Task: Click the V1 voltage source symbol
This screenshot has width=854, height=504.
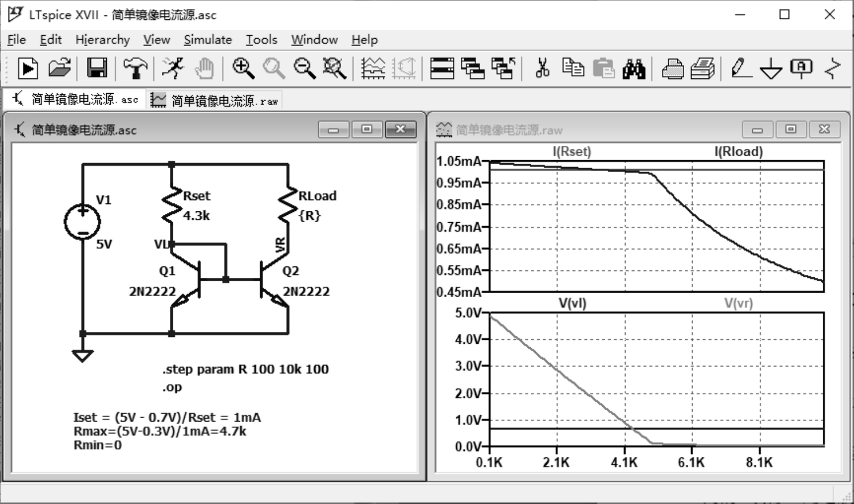Action: tap(82, 222)
